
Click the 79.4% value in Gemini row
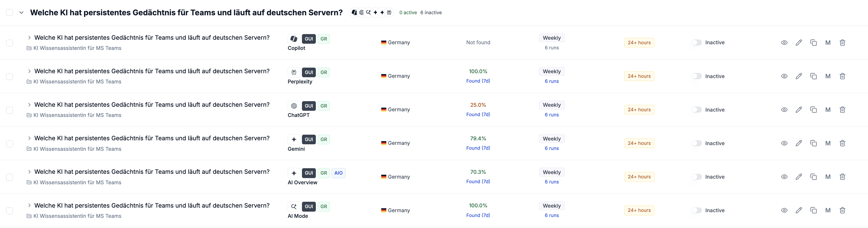(x=478, y=139)
